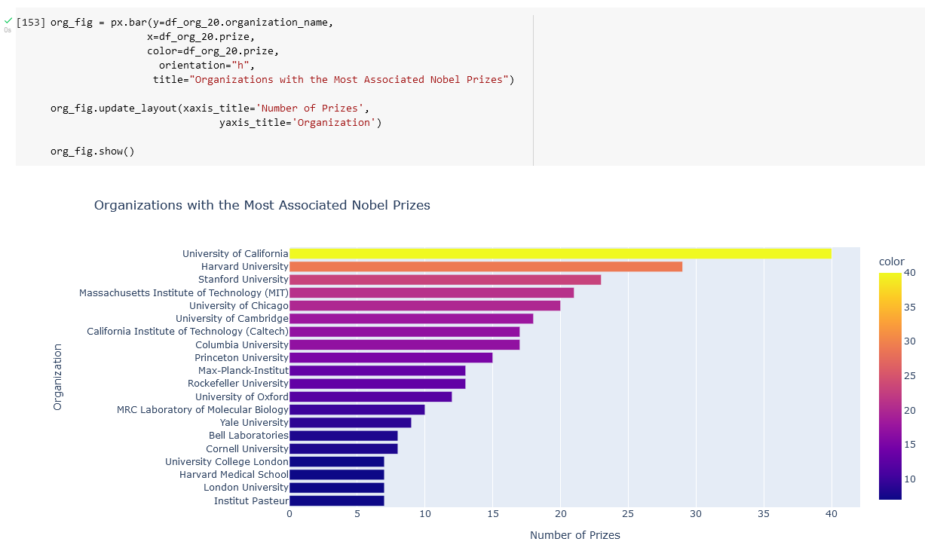This screenshot has height=560, width=925.
Task: Click the 'Number of Prizes' axis label
Action: pyautogui.click(x=574, y=535)
